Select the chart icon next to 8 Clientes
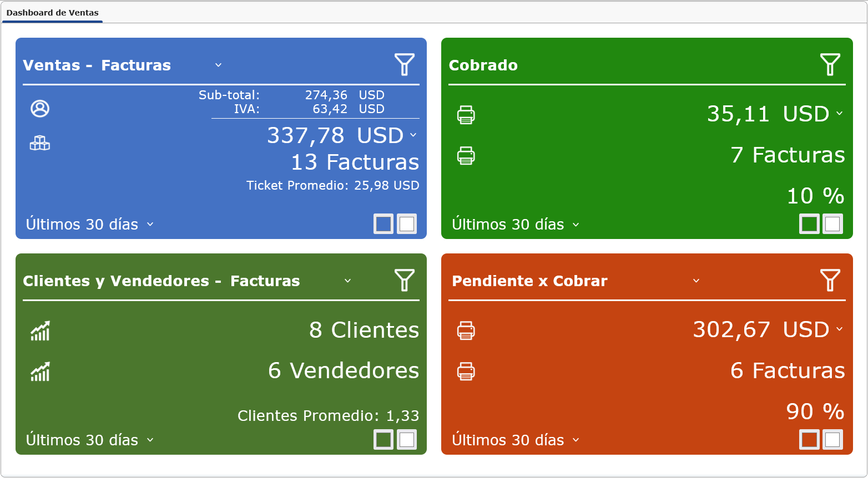Image resolution: width=868 pixels, height=478 pixels. 39,330
